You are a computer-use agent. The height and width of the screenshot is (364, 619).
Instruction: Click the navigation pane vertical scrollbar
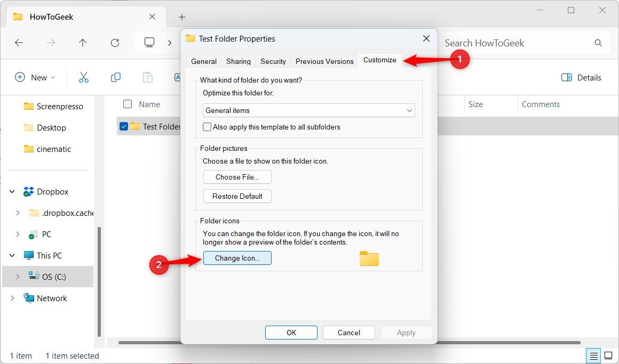point(99,281)
